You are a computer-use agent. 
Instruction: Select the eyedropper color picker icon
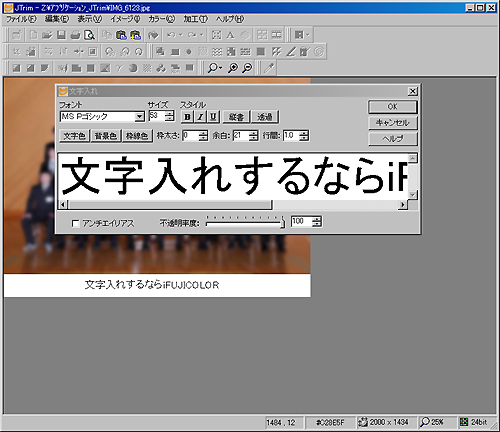(269, 68)
